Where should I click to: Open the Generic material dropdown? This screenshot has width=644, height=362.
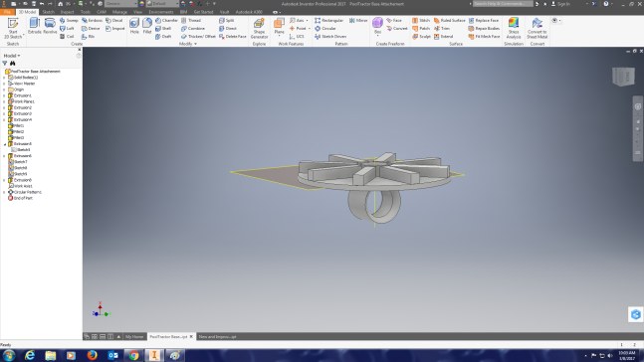[x=120, y=4]
